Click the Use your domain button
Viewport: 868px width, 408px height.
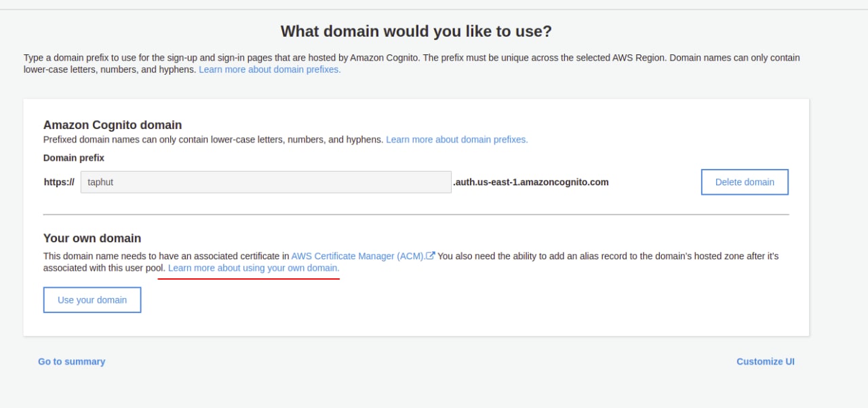click(x=92, y=300)
